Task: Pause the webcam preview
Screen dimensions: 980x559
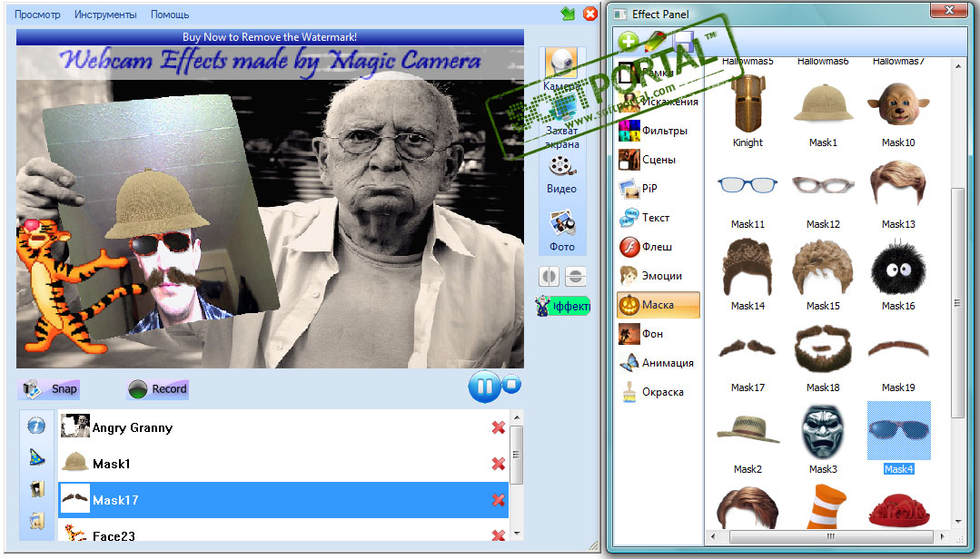Action: [x=484, y=387]
